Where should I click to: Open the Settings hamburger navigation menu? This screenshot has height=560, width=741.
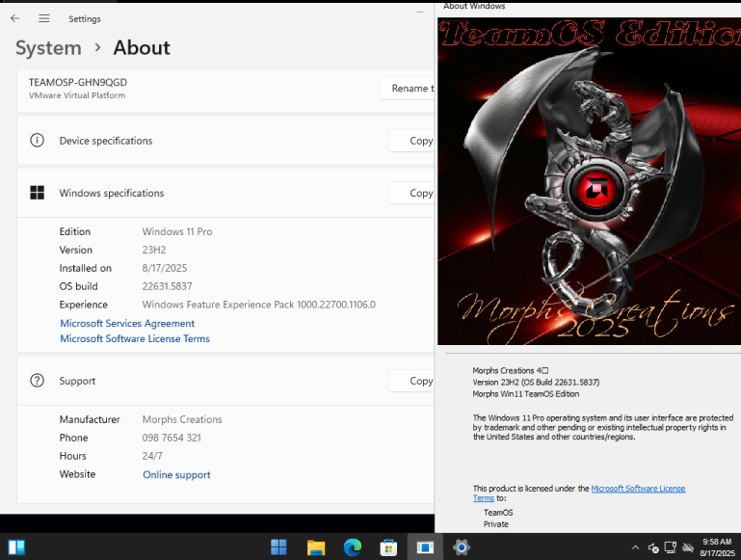point(44,18)
